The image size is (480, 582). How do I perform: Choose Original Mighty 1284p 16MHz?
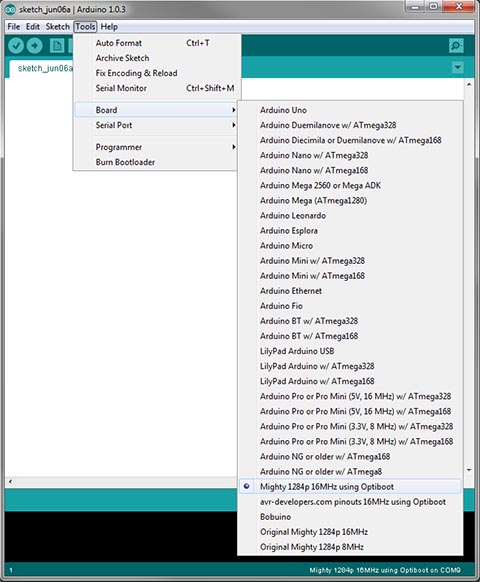point(350,532)
